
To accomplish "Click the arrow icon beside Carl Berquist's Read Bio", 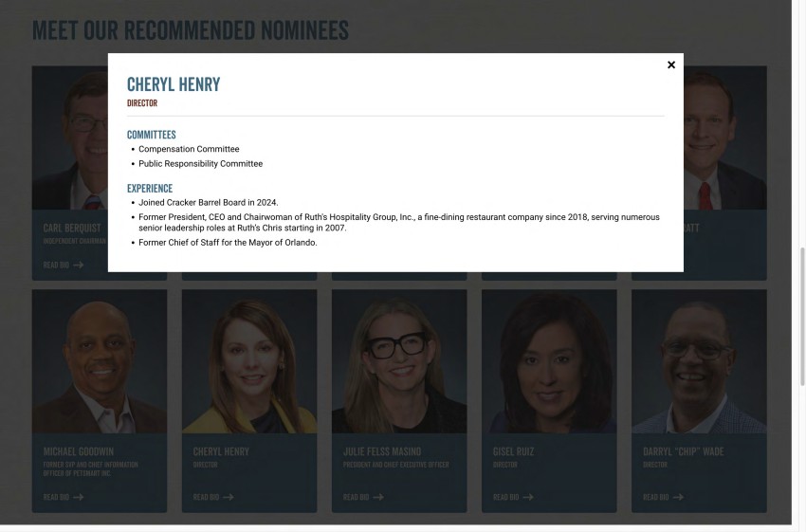I will pos(78,266).
